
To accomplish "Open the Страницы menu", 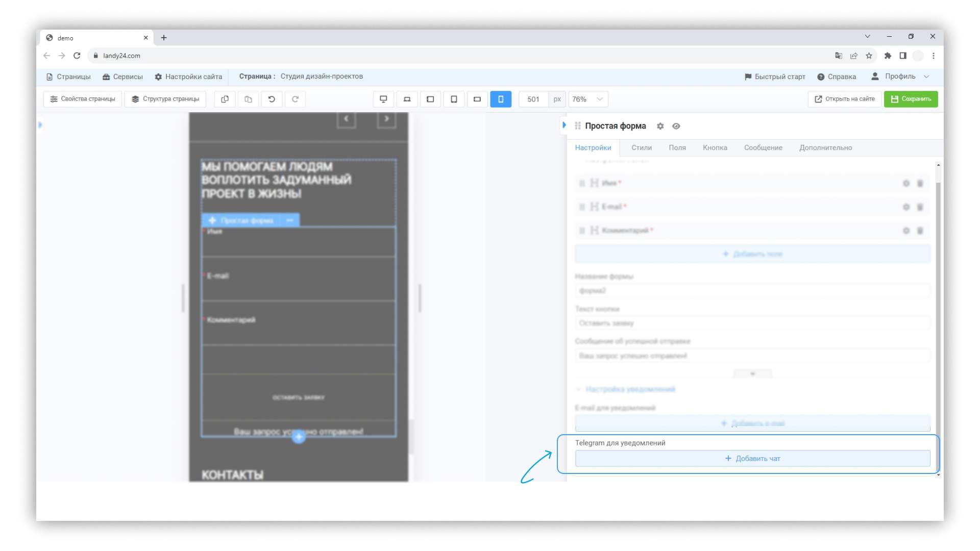I will pos(68,77).
